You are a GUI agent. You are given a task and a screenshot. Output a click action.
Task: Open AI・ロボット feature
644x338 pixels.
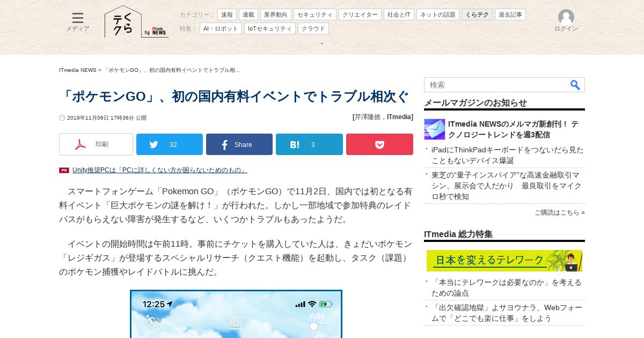tap(221, 28)
